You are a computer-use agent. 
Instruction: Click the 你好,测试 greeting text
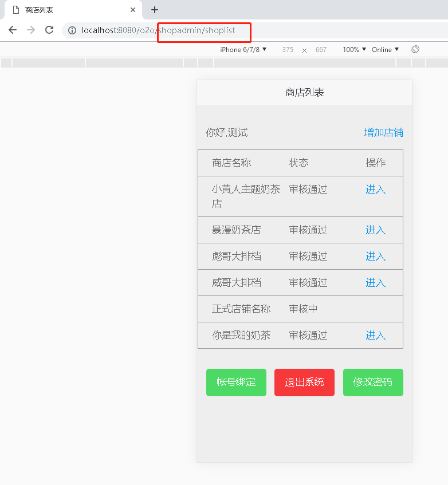(227, 133)
